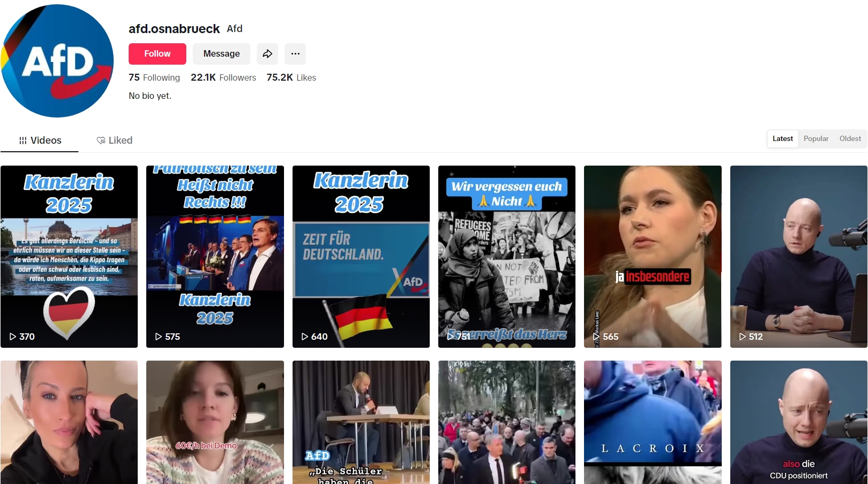Open the '60€/h bei Demo' video
868x484 pixels.
click(x=215, y=422)
